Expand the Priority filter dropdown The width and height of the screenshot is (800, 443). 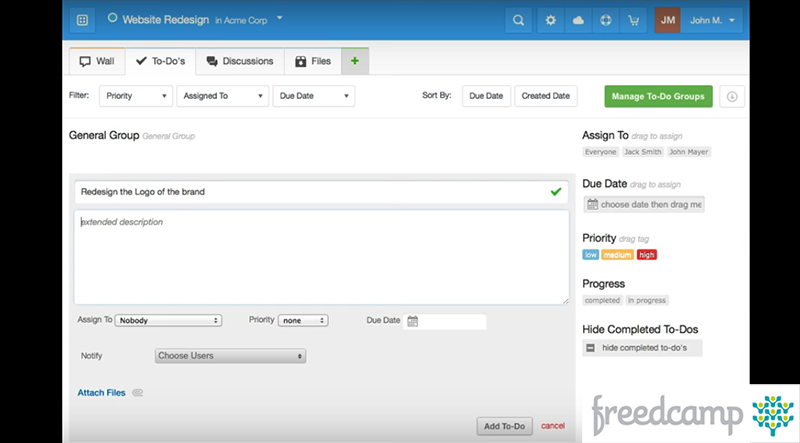tap(136, 96)
